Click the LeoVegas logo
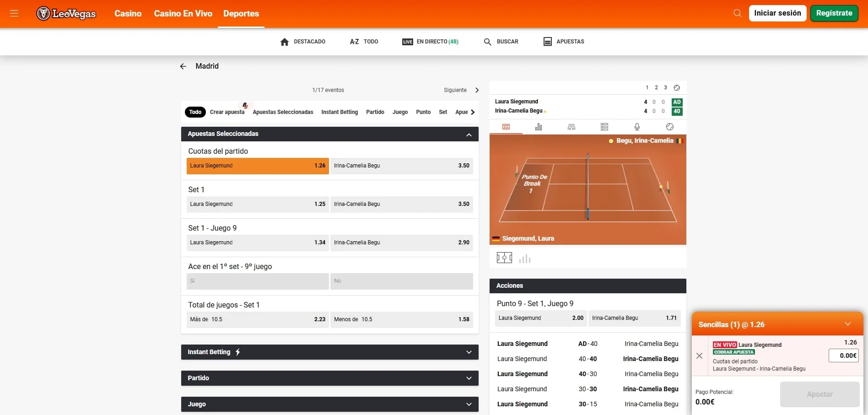The width and height of the screenshot is (868, 415). (66, 14)
